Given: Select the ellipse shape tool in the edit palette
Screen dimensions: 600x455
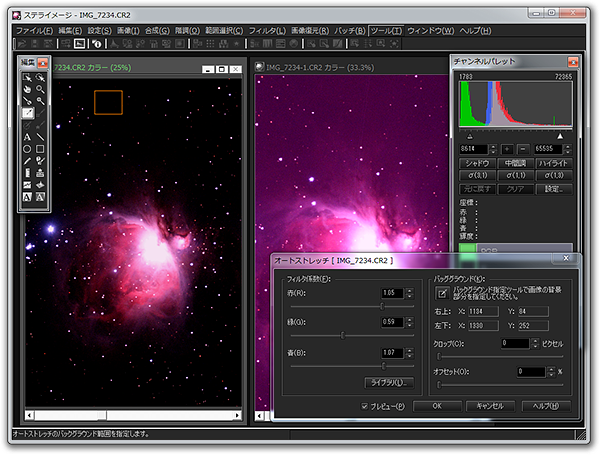Looking at the screenshot, I should (27, 148).
